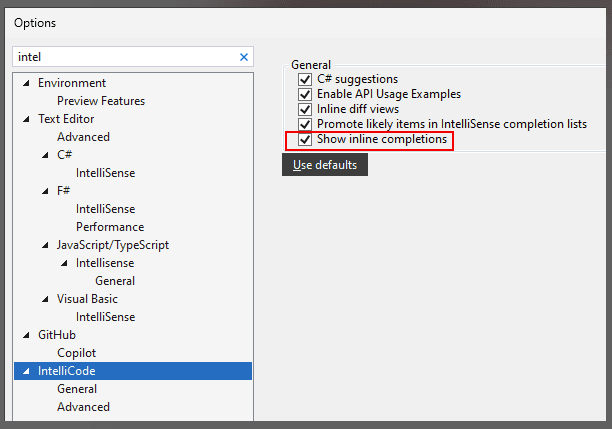
Task: Toggle the C# suggestions checkbox
Action: click(x=305, y=79)
